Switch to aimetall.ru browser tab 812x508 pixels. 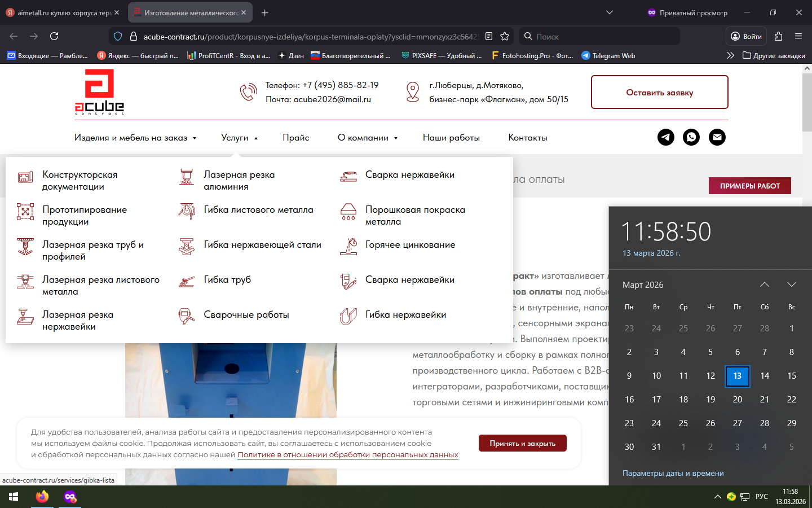click(x=63, y=12)
